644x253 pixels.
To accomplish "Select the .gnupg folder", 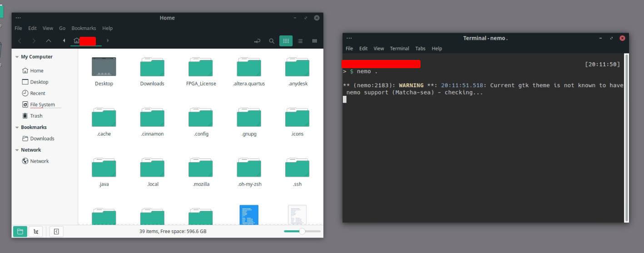I will click(249, 117).
